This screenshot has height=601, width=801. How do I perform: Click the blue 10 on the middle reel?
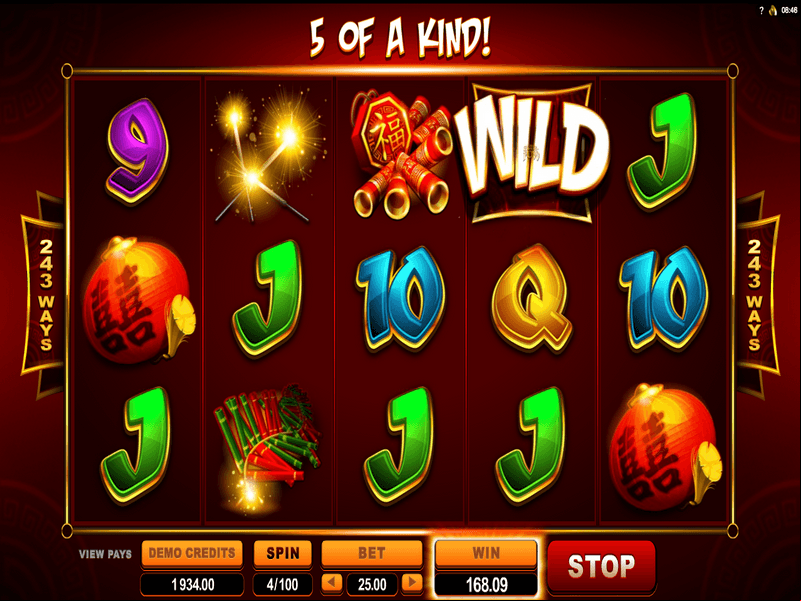[400, 299]
